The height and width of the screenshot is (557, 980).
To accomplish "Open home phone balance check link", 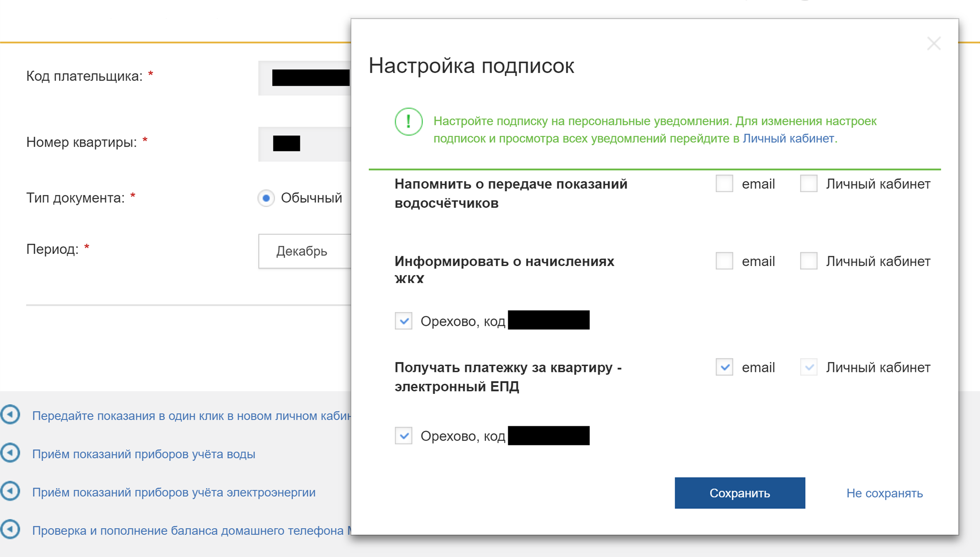I will 192,531.
